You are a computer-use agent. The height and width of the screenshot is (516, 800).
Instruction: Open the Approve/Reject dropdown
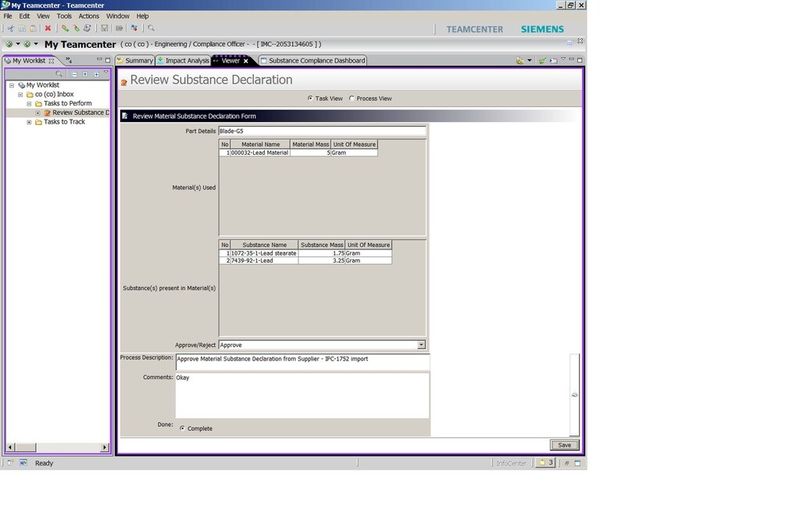click(x=421, y=345)
